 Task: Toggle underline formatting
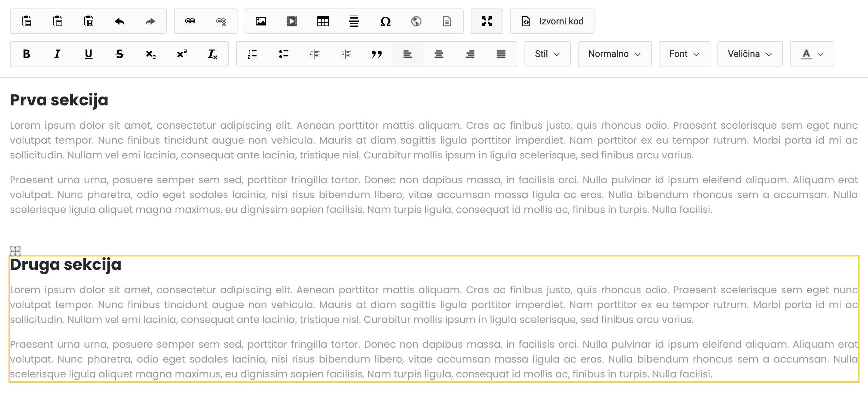(x=88, y=54)
